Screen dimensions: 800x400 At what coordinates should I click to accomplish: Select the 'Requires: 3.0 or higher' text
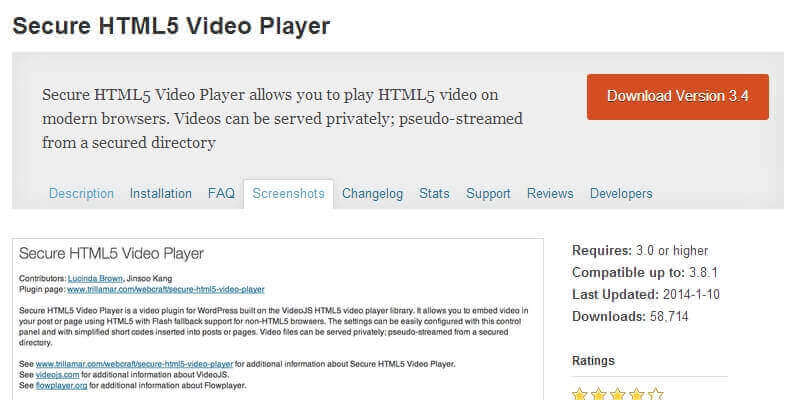tap(640, 251)
